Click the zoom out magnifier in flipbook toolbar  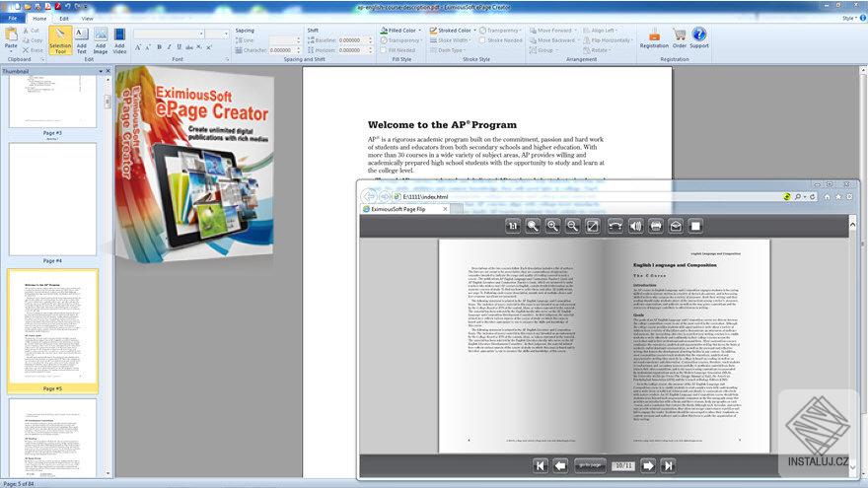(572, 226)
